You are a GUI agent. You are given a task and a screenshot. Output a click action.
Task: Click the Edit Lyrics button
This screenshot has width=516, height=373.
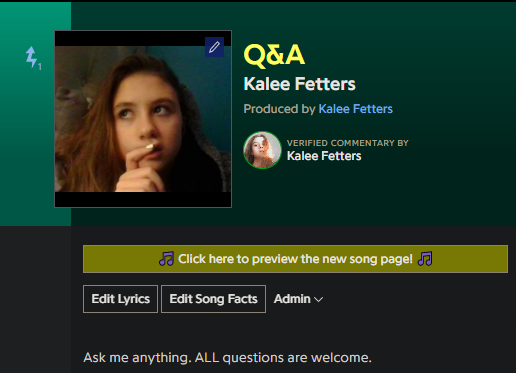(x=120, y=299)
